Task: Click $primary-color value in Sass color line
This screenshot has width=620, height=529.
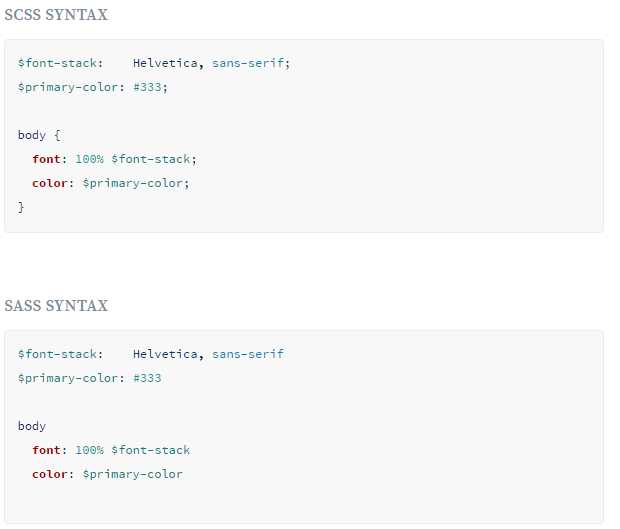Action: [x=132, y=475]
